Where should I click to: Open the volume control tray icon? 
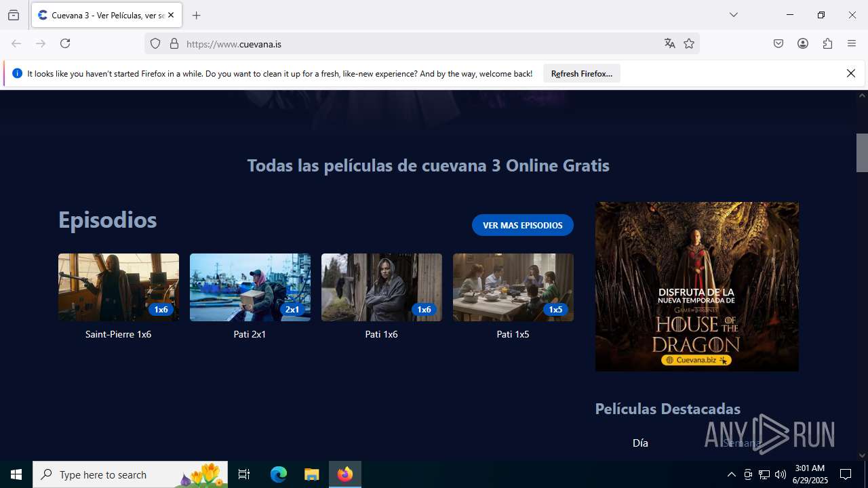[x=781, y=474]
